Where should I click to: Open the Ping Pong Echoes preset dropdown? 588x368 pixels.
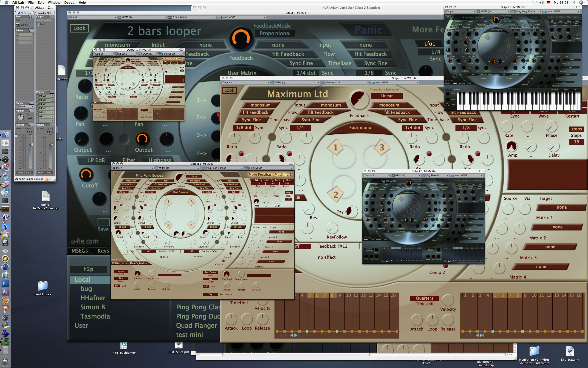222,168
